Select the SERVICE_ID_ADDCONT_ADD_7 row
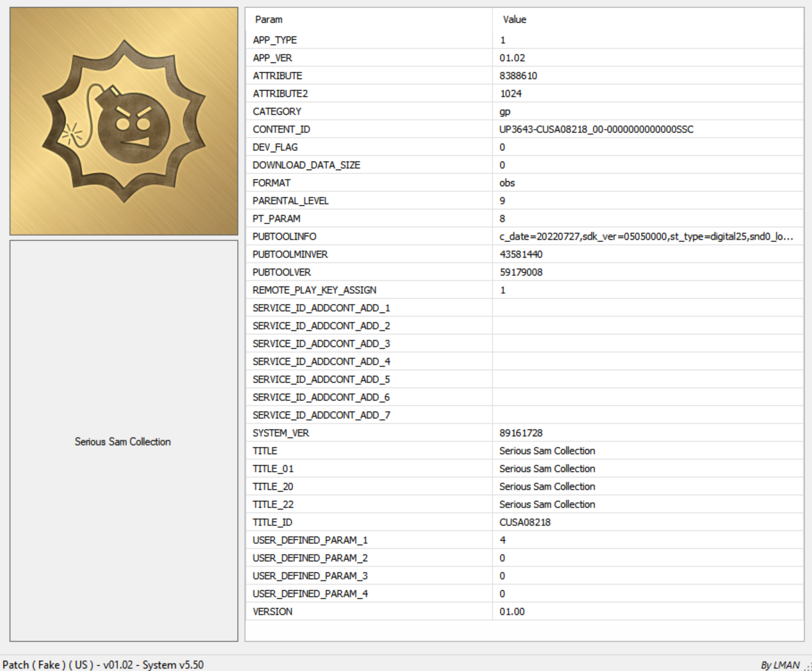Image resolution: width=812 pixels, height=671 pixels. point(524,415)
